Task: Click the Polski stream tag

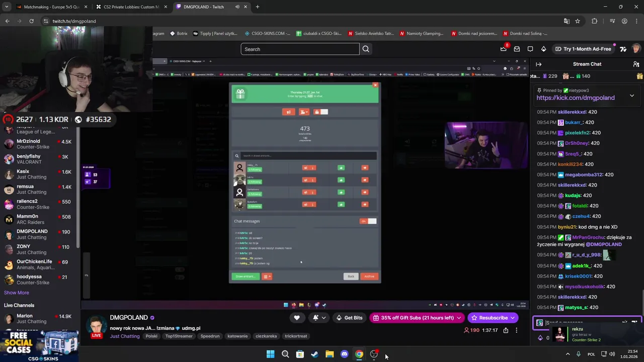Action: pyautogui.click(x=151, y=336)
